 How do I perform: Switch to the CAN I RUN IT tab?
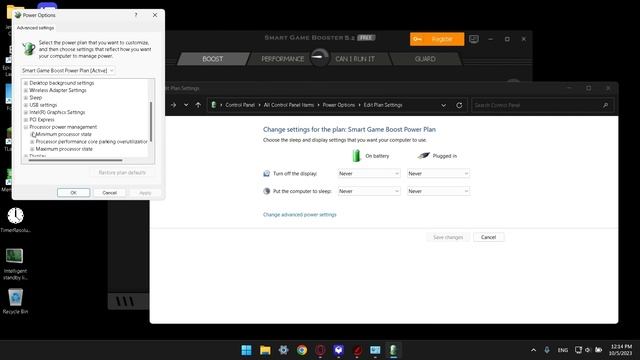[x=355, y=59]
